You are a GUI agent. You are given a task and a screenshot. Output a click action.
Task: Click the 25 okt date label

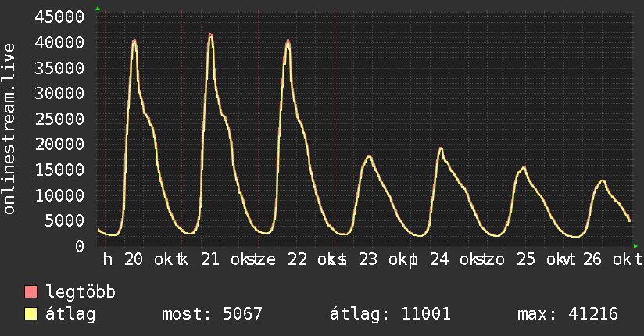(x=546, y=259)
